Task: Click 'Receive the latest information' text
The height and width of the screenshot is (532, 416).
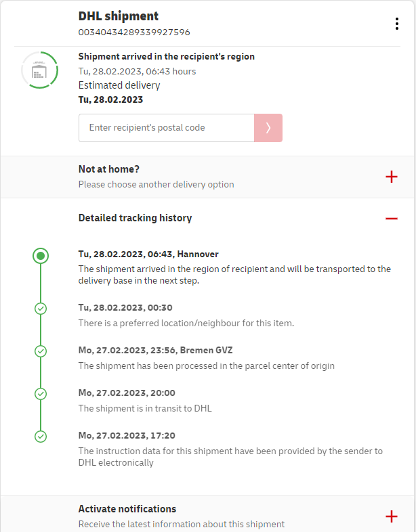Action: click(x=182, y=524)
